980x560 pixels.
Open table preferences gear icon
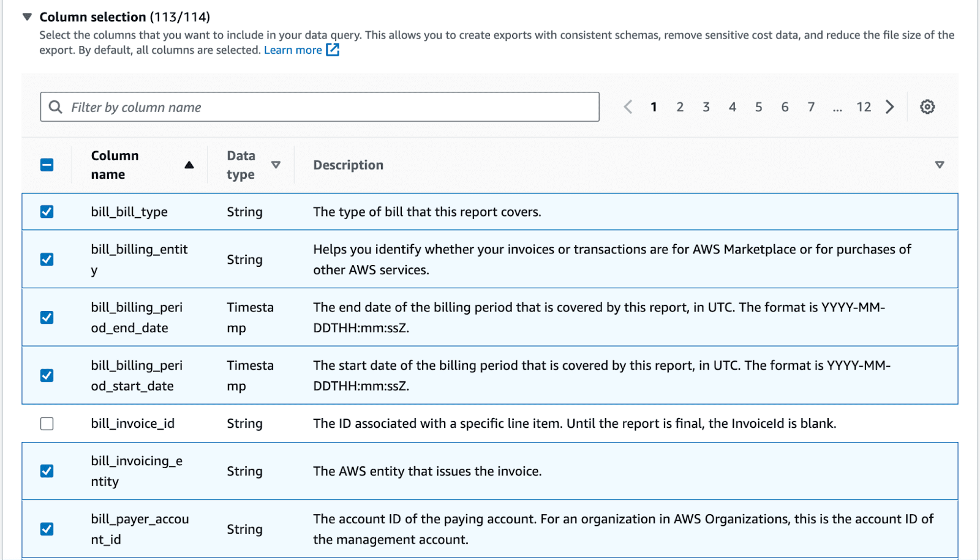[x=927, y=107]
